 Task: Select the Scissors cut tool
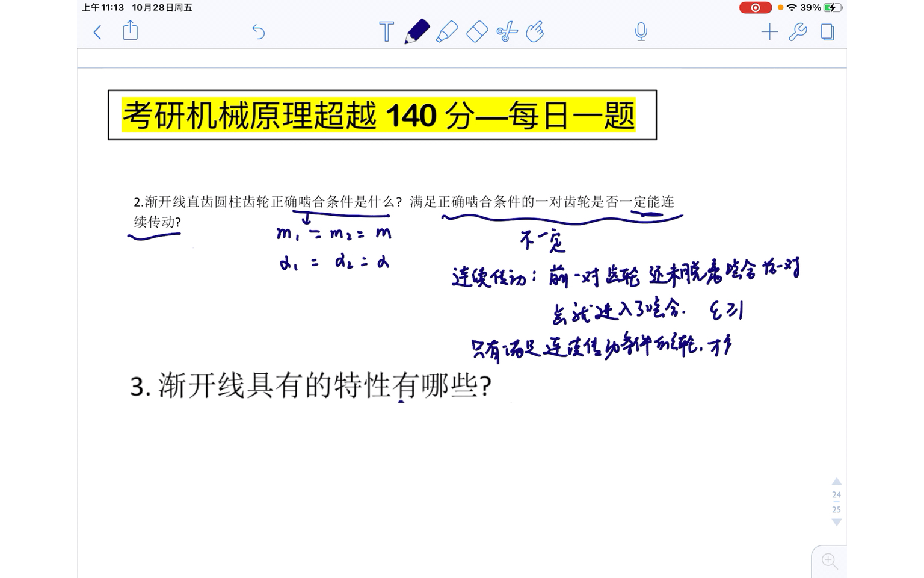pos(507,31)
